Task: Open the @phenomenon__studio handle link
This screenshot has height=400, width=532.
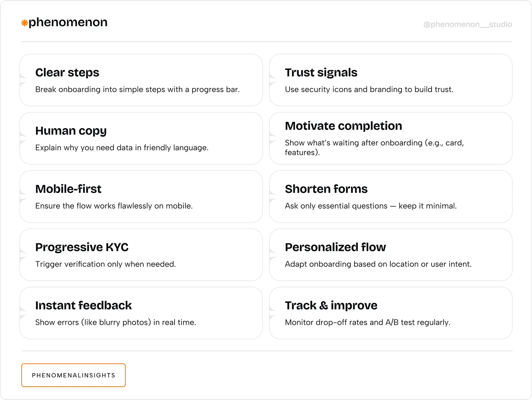Action: click(467, 24)
